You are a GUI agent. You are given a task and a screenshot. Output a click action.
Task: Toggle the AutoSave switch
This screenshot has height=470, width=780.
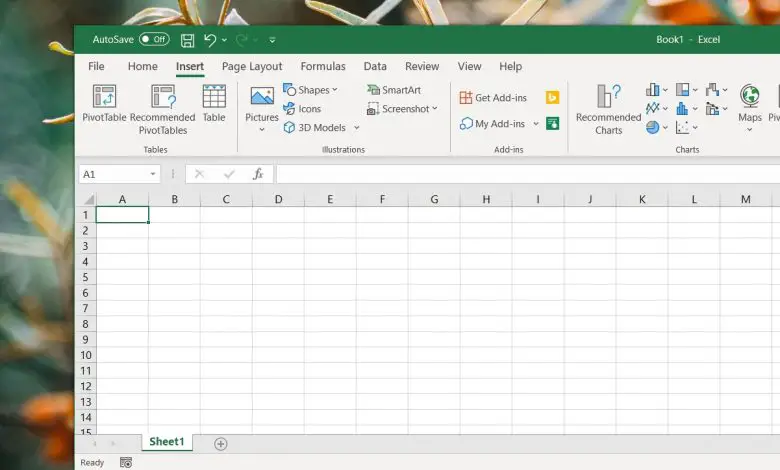154,39
